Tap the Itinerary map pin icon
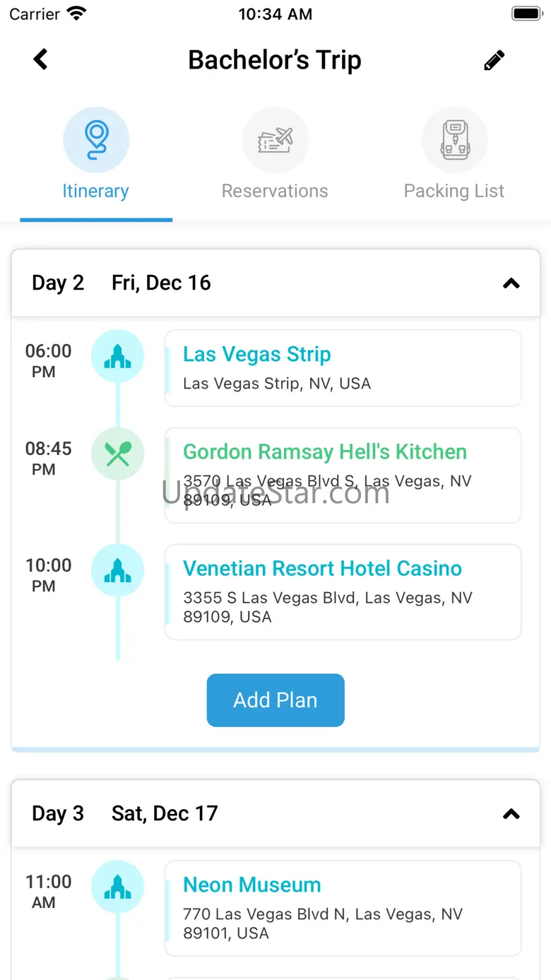Screen dimensions: 551x980 (96, 139)
